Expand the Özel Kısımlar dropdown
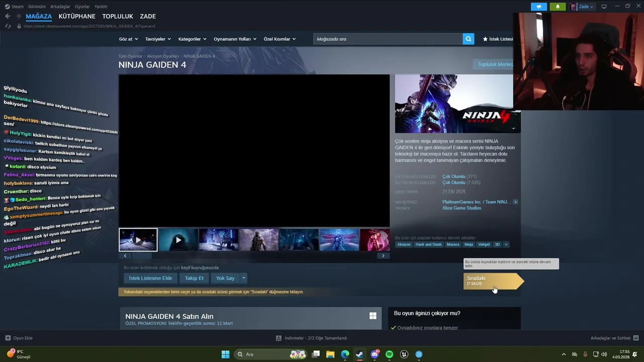Viewport: 644px width, 362px height. tap(280, 39)
